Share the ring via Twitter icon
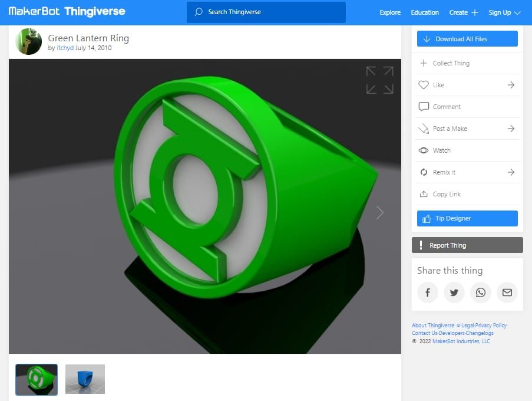 [x=454, y=292]
